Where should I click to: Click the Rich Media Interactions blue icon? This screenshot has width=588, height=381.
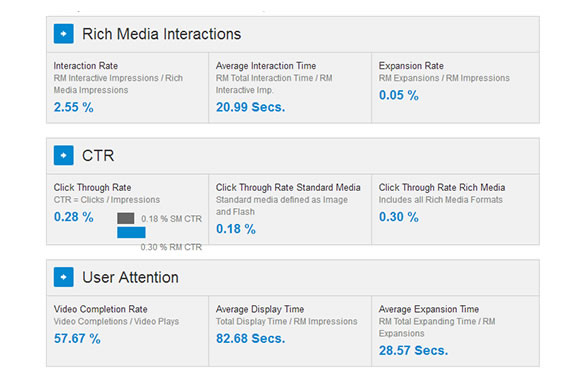pos(63,34)
